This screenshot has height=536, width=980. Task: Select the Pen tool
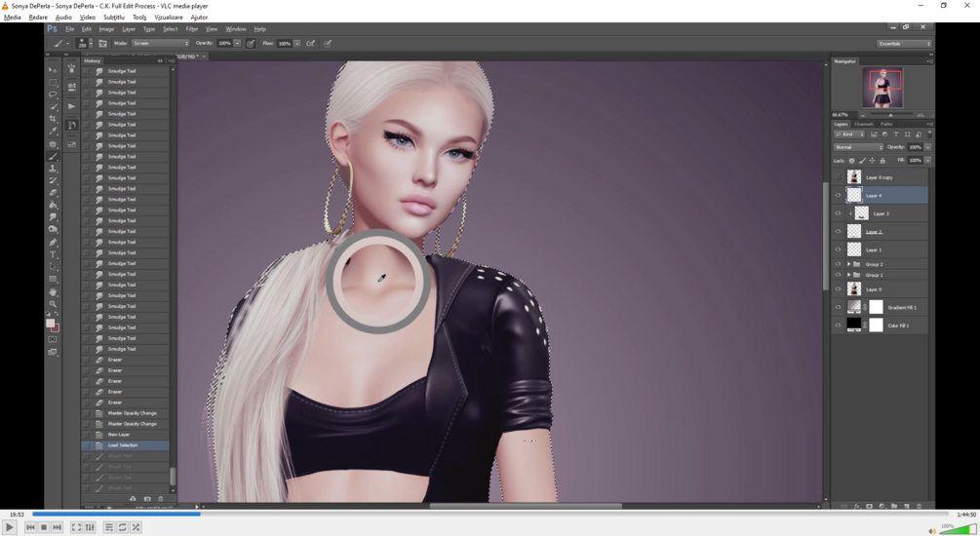pos(53,243)
